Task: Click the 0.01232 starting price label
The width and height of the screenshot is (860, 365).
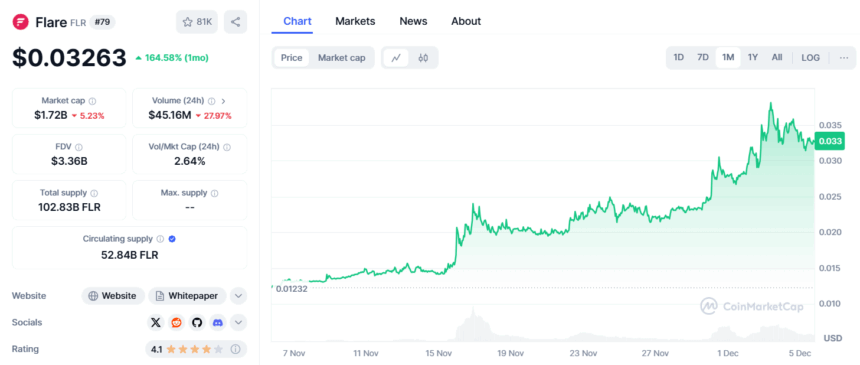Action: (291, 289)
